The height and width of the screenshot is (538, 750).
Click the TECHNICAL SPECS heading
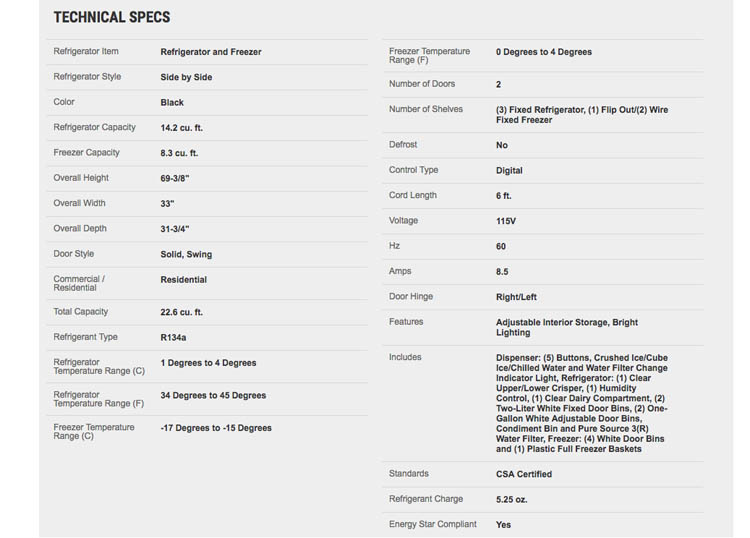pyautogui.click(x=112, y=17)
